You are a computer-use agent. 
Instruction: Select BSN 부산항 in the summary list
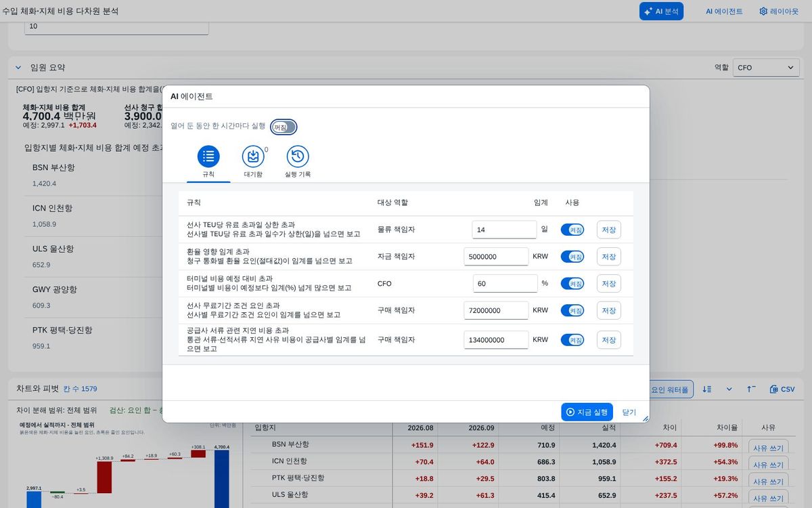click(x=93, y=175)
